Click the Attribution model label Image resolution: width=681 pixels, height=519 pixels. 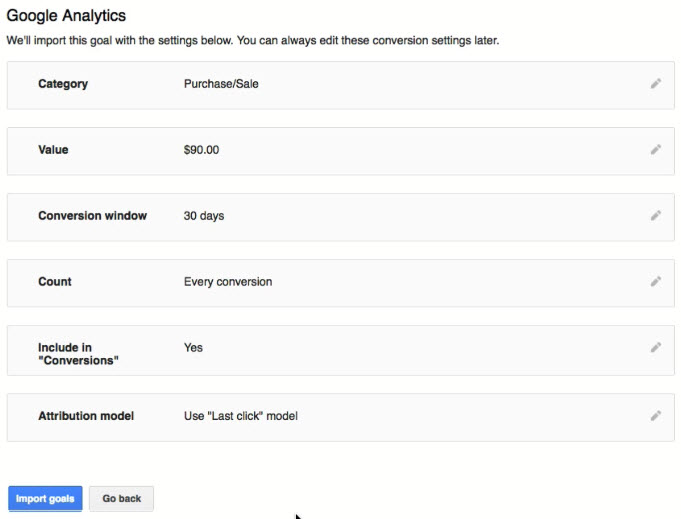tap(86, 416)
